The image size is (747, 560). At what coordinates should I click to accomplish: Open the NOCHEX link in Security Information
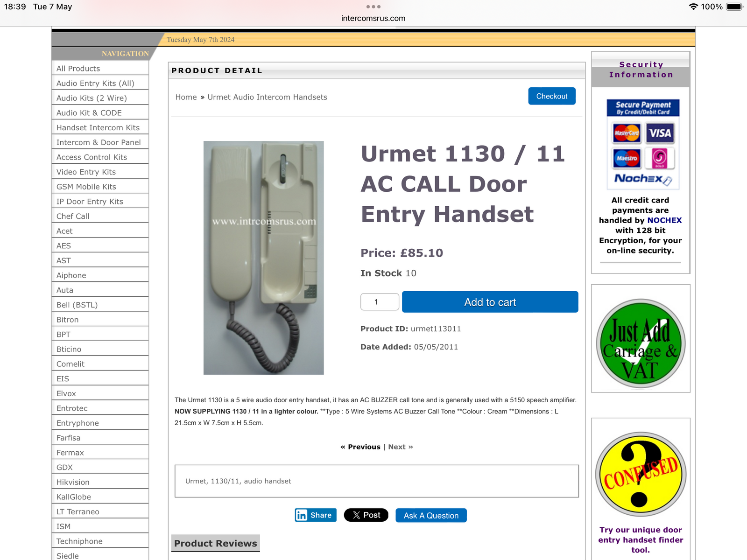[x=664, y=220]
